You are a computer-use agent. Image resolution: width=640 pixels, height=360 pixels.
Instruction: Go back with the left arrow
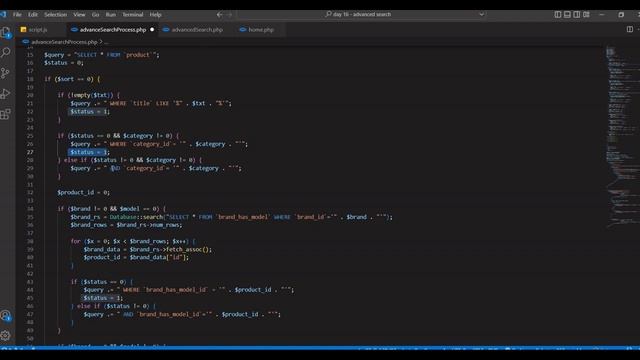(x=220, y=15)
